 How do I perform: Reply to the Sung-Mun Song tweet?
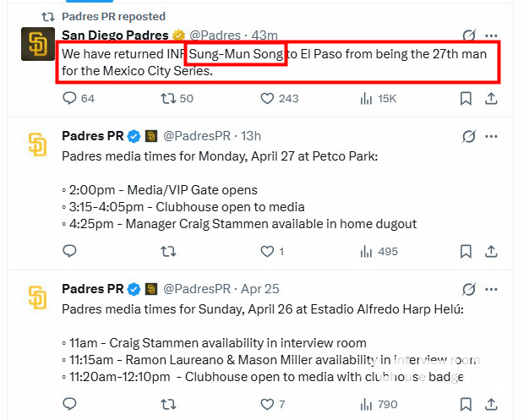pyautogui.click(x=70, y=99)
